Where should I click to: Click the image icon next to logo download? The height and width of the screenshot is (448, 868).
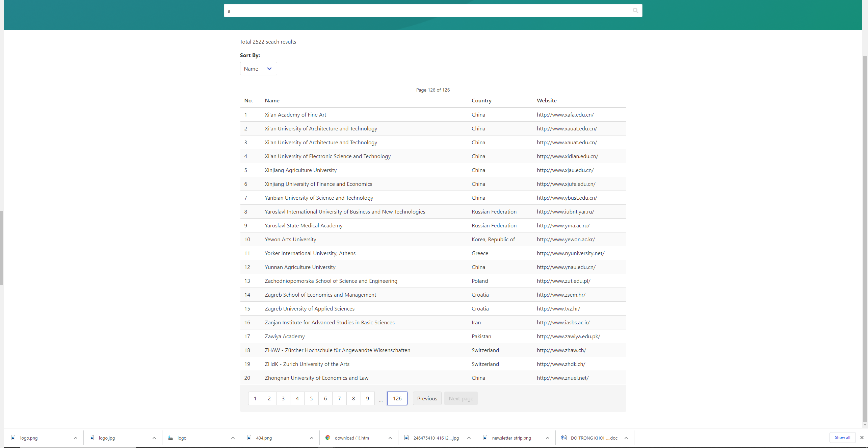pos(170,438)
